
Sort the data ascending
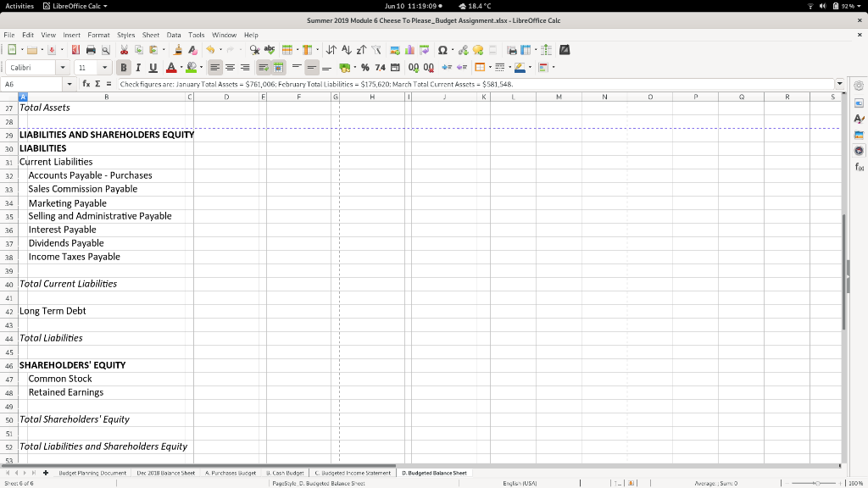[347, 49]
